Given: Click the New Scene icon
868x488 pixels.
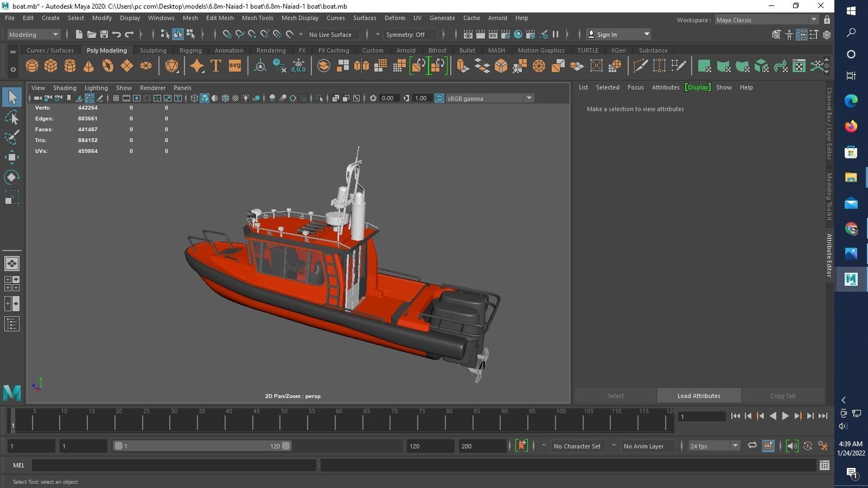Looking at the screenshot, I should [x=79, y=34].
